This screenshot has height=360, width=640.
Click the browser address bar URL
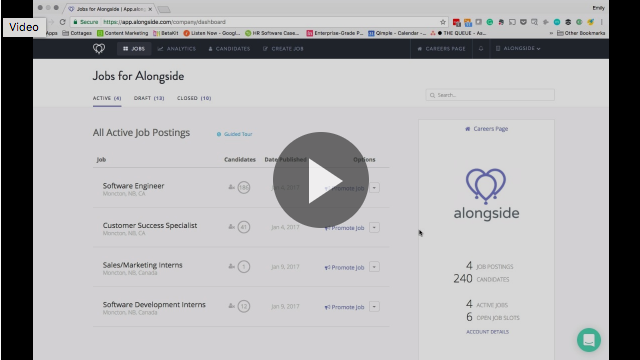point(164,22)
